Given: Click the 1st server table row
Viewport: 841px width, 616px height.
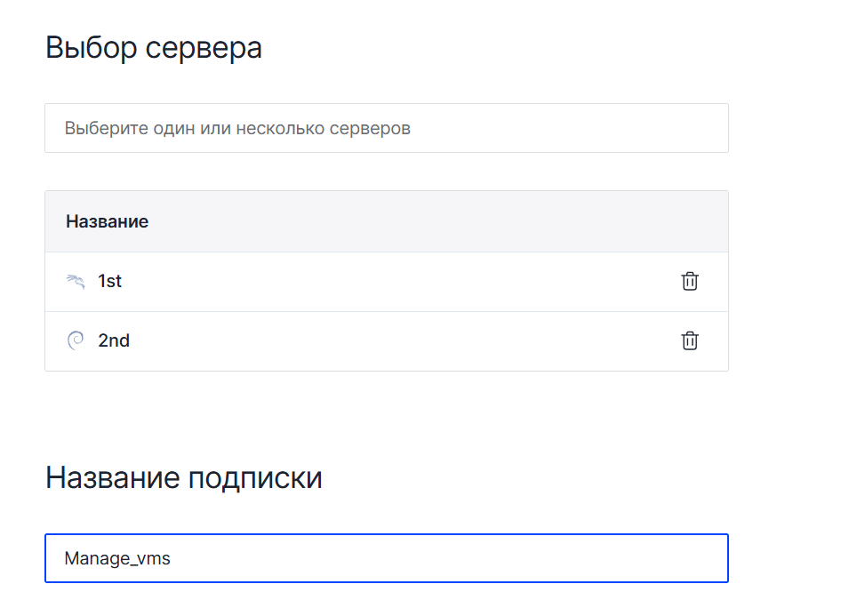Looking at the screenshot, I should point(386,282).
